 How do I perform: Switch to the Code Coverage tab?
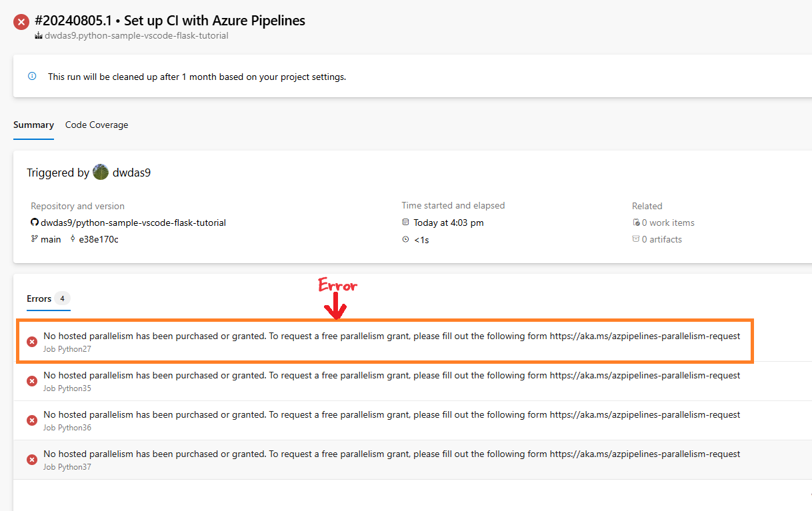click(97, 125)
